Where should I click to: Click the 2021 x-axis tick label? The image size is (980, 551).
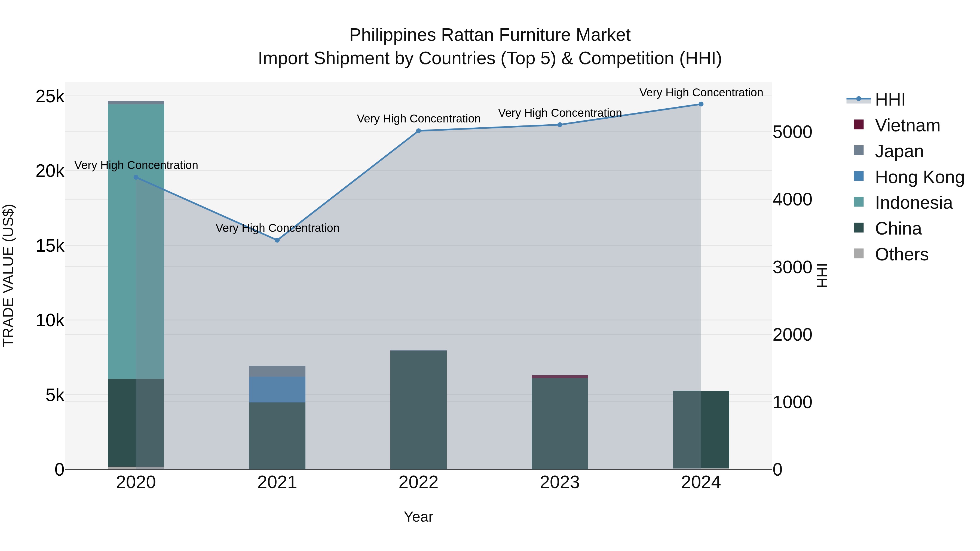(277, 482)
